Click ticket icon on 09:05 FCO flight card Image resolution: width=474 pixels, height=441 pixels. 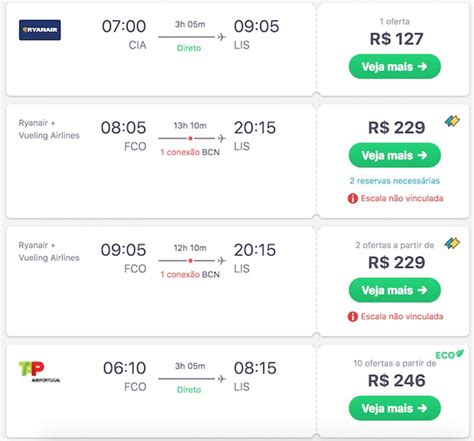[452, 243]
